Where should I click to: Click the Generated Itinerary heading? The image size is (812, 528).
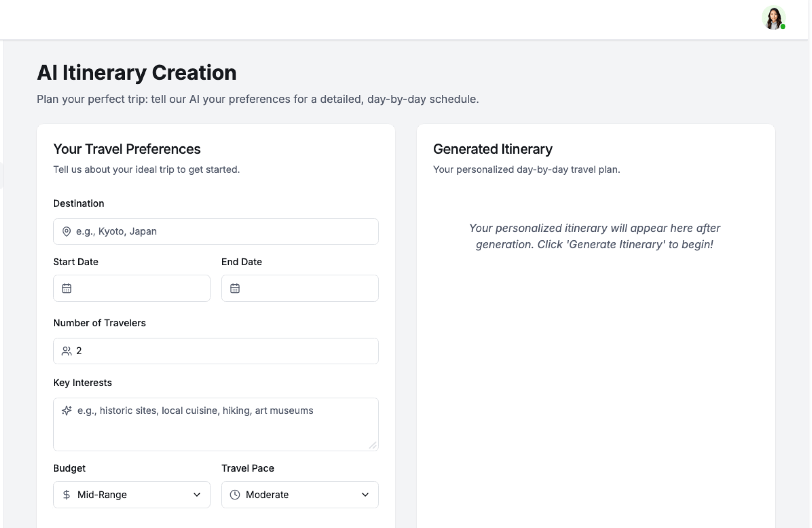click(x=493, y=149)
